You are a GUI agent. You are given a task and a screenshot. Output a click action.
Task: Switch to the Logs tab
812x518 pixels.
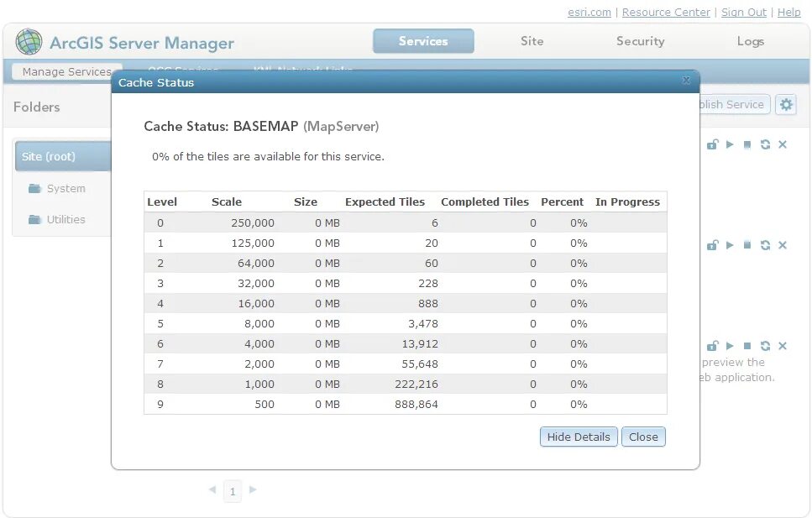[751, 41]
